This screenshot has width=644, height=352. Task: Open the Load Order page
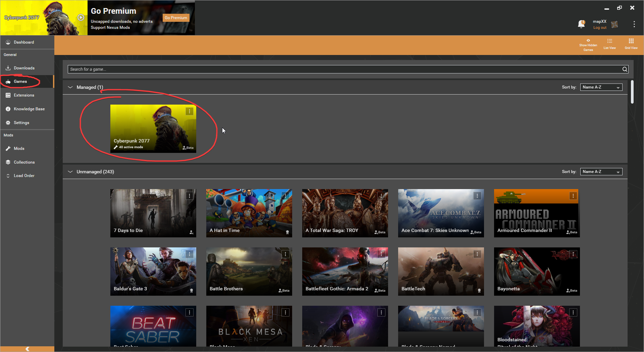point(27,176)
